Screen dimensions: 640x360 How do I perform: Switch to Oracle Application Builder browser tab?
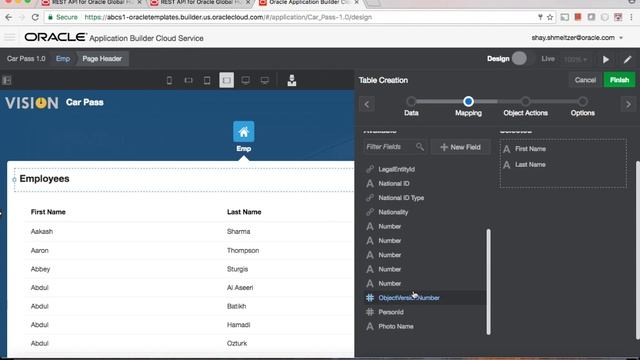pos(308,3)
